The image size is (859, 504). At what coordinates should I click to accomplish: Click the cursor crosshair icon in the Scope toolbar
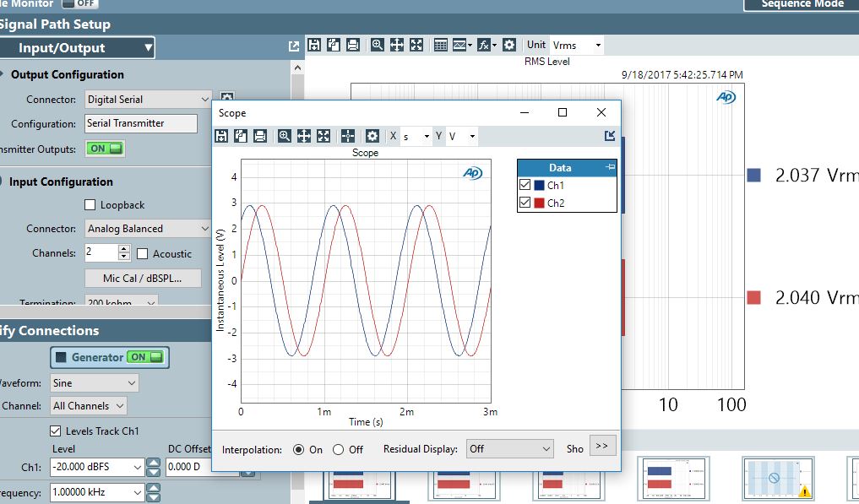tap(348, 136)
